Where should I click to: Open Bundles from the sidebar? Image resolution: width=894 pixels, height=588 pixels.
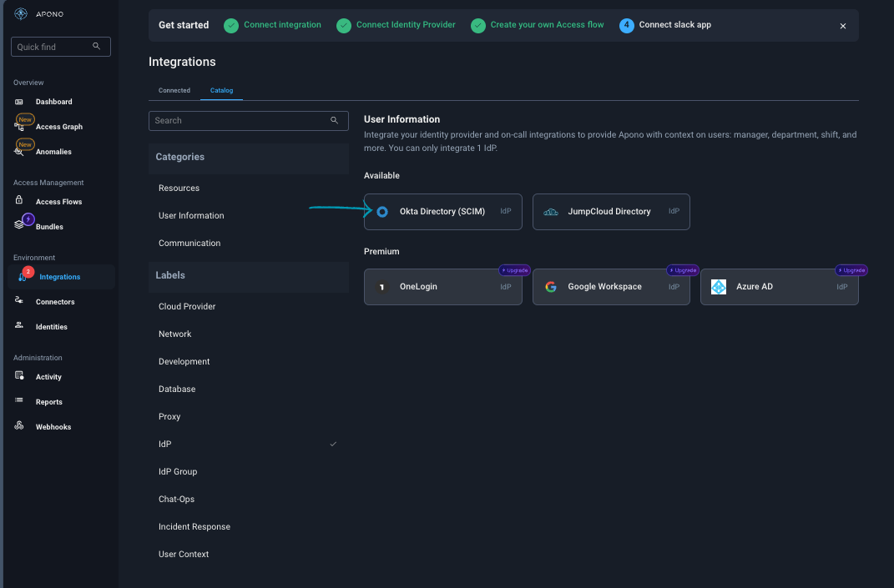tap(49, 227)
